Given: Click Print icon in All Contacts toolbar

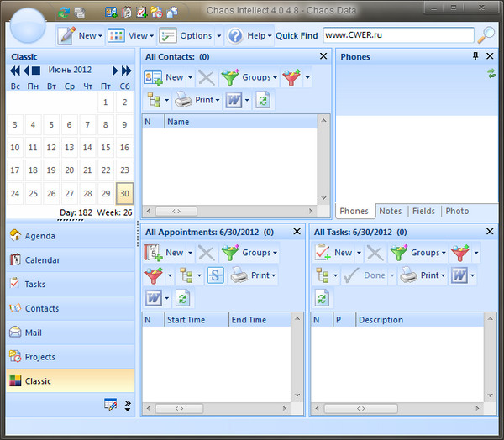Looking at the screenshot, I should (x=184, y=100).
